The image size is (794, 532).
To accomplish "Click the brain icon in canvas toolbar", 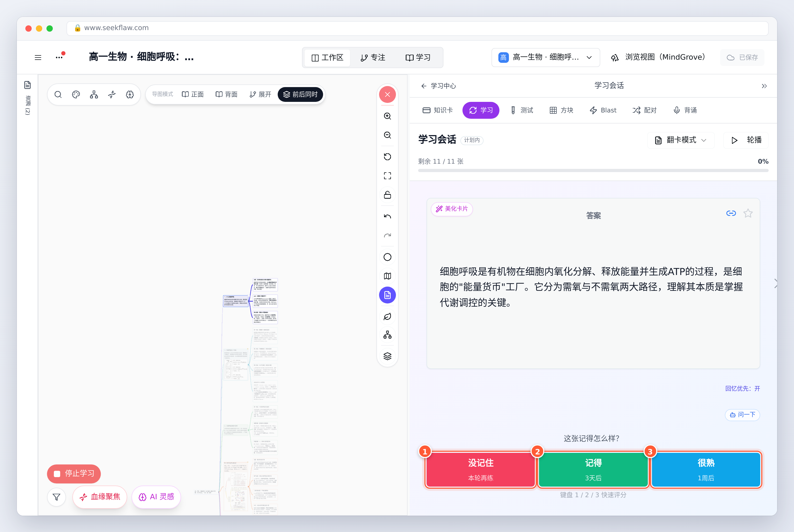I will [x=130, y=94].
